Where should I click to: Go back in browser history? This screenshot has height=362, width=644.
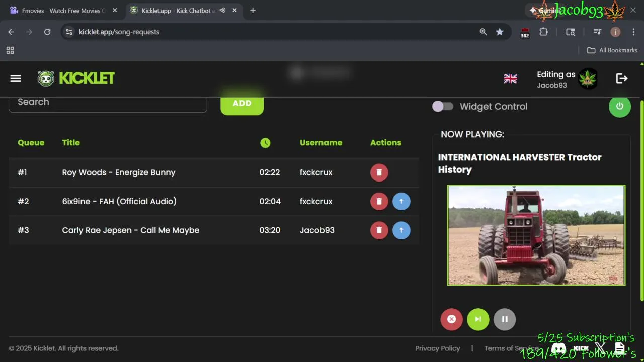point(11,32)
